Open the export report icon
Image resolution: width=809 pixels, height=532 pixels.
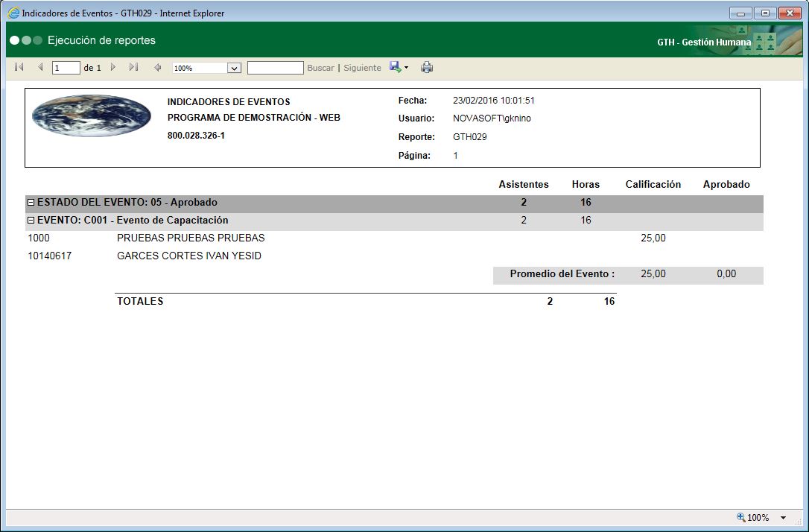(393, 67)
